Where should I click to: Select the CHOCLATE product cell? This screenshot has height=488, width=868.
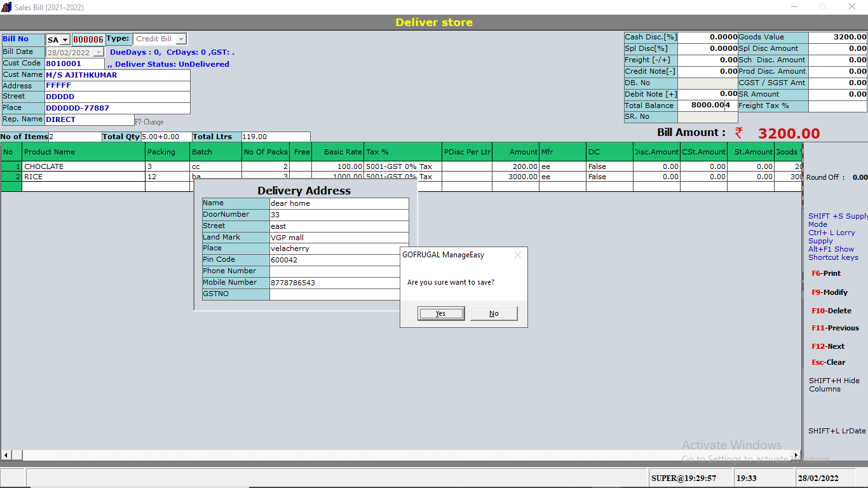point(84,166)
